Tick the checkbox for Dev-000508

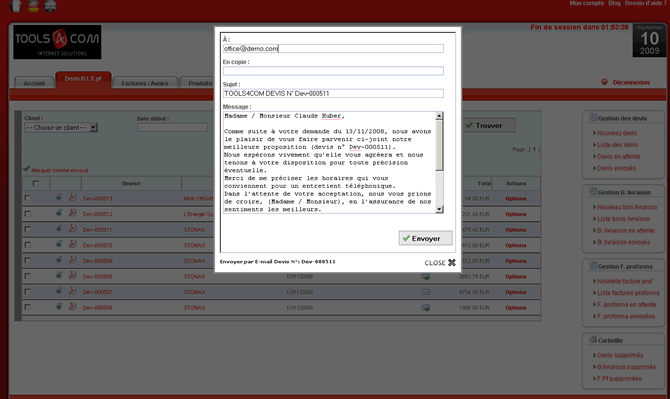pos(28,276)
